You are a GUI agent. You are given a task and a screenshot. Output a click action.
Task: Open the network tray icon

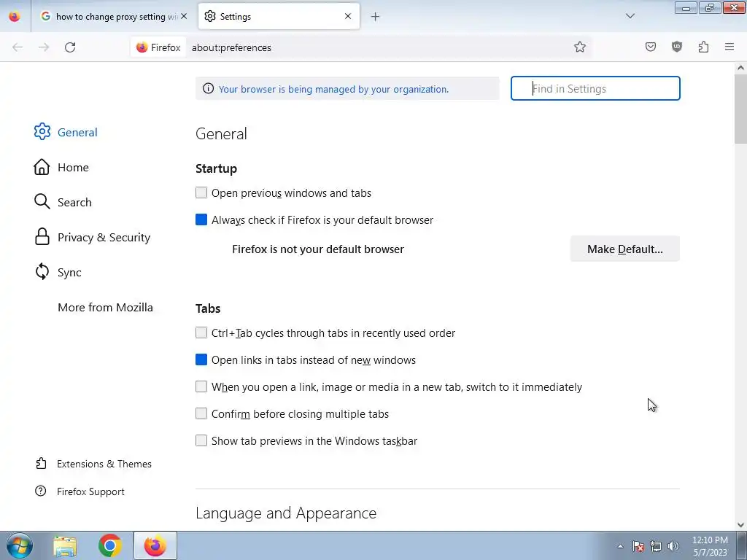click(656, 546)
